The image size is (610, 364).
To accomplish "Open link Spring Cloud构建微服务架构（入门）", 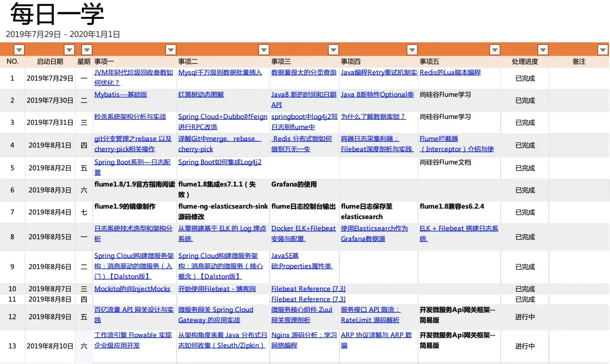I will (x=134, y=266).
